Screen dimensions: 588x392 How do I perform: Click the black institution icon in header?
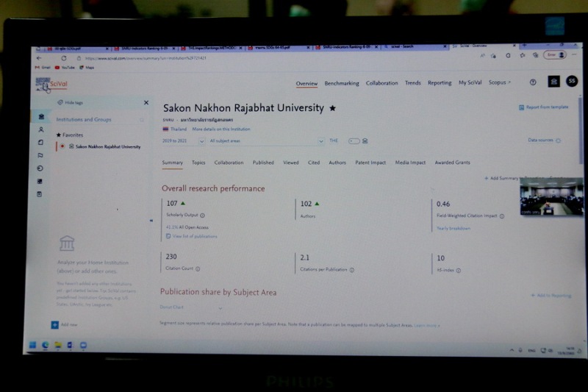point(553,82)
